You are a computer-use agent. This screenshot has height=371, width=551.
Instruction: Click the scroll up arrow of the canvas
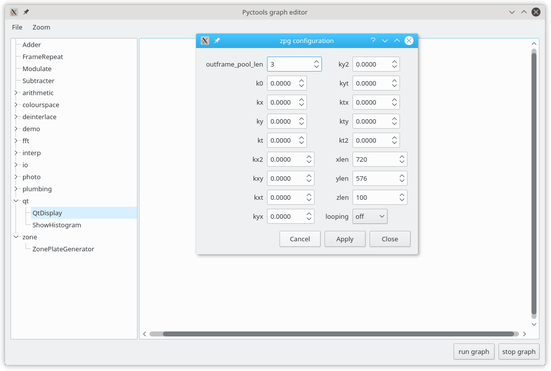(534, 44)
